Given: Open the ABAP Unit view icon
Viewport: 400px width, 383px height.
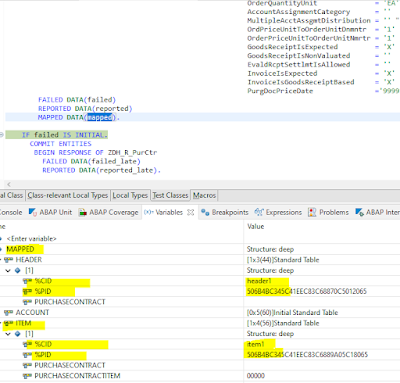Looking at the screenshot, I should [x=33, y=212].
